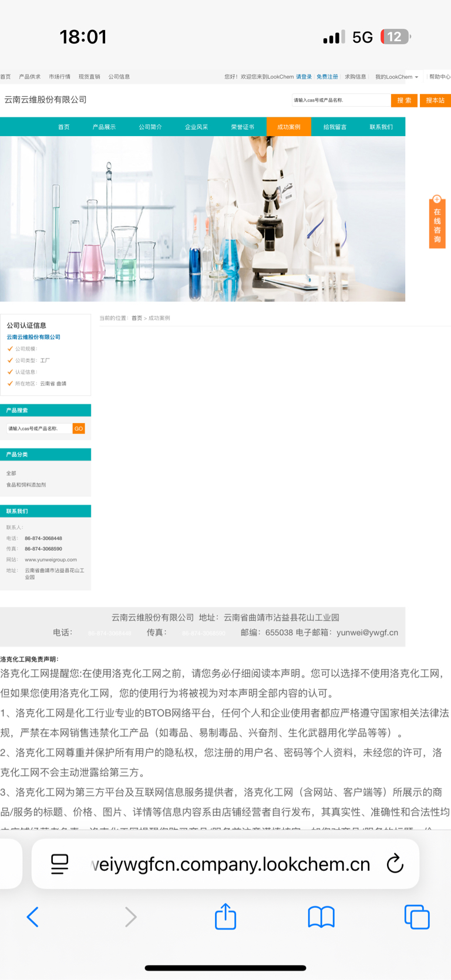Click the 请登录 link
Image resolution: width=451 pixels, height=980 pixels.
point(304,77)
